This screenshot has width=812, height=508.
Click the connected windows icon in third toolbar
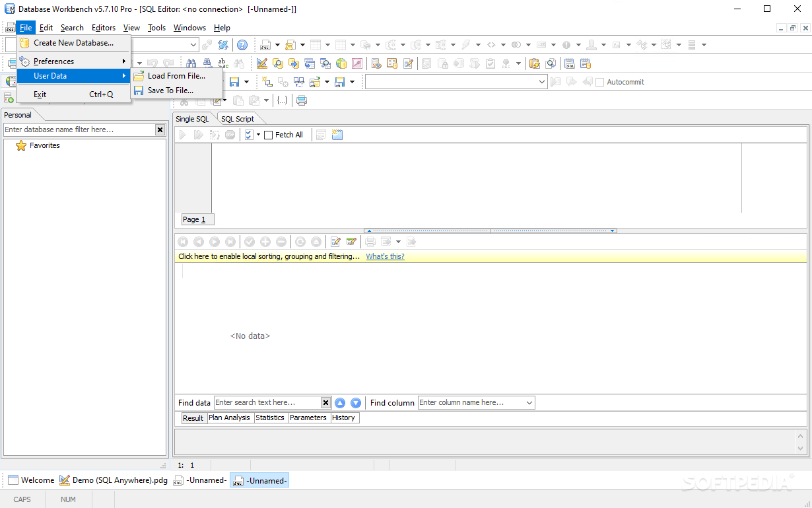point(299,82)
